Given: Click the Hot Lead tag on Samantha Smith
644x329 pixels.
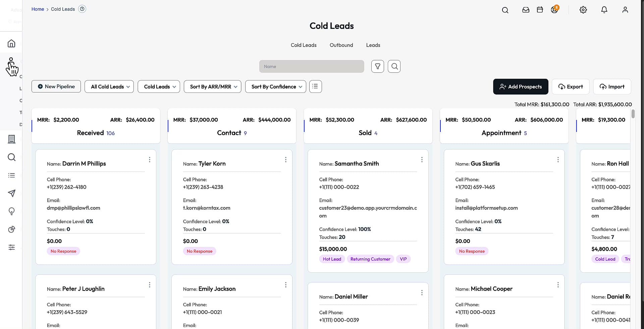Looking at the screenshot, I should pyautogui.click(x=332, y=259).
